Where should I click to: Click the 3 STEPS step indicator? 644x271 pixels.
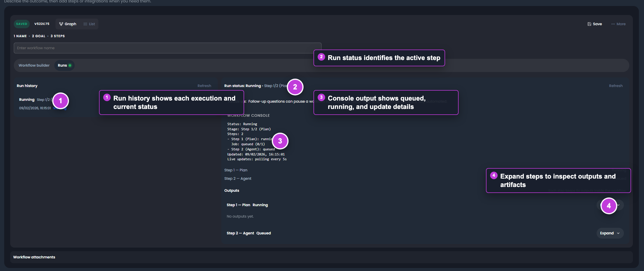pyautogui.click(x=58, y=36)
